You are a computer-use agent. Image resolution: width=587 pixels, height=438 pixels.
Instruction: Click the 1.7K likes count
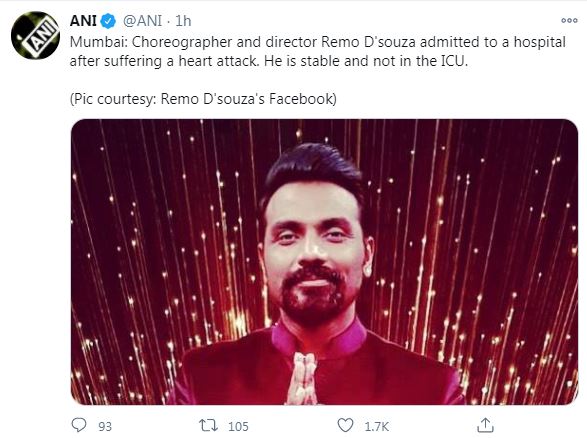pyautogui.click(x=377, y=426)
